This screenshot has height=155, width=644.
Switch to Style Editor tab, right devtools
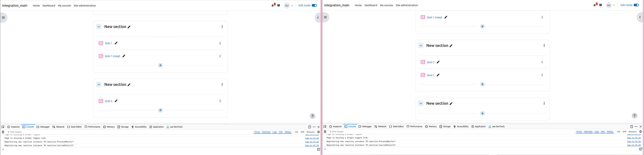click(397, 127)
